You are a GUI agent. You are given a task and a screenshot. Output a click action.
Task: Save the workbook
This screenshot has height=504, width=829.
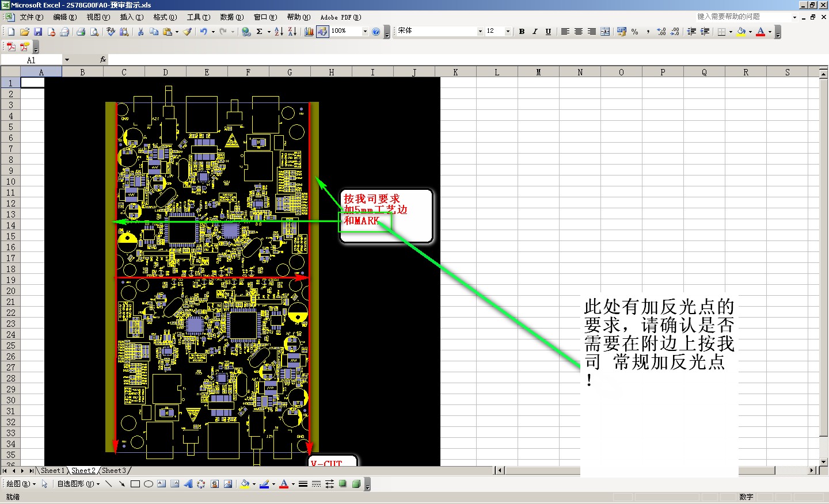coord(37,32)
